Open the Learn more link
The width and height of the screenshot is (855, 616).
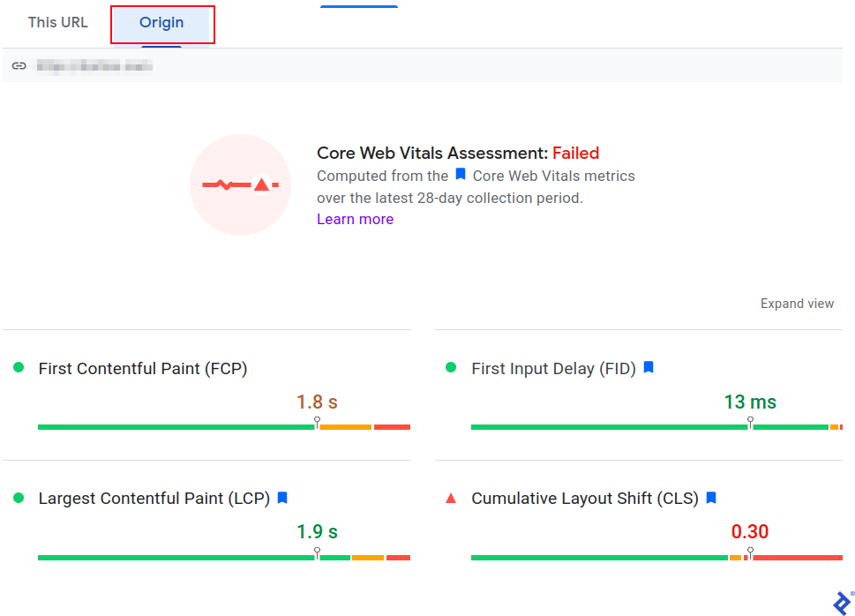pos(355,218)
